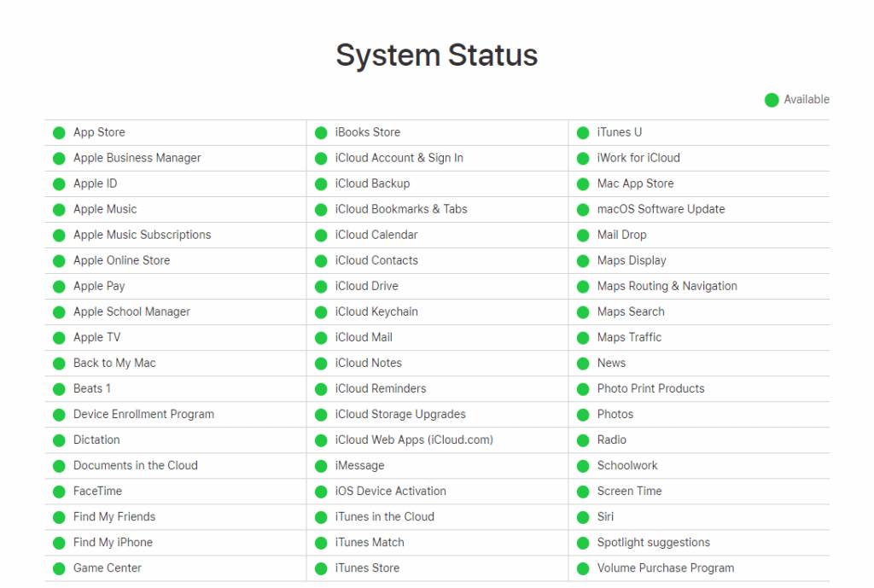Screen dimensions: 874x588
Task: Click the status dot beside Maps Traffic
Action: point(583,338)
